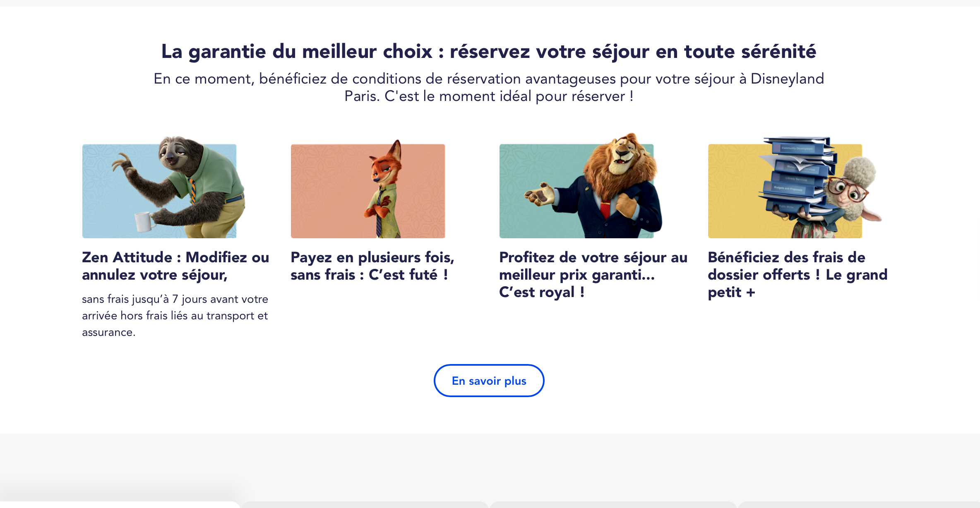Open the fox image on orange card
This screenshot has width=980, height=508.
tap(368, 189)
